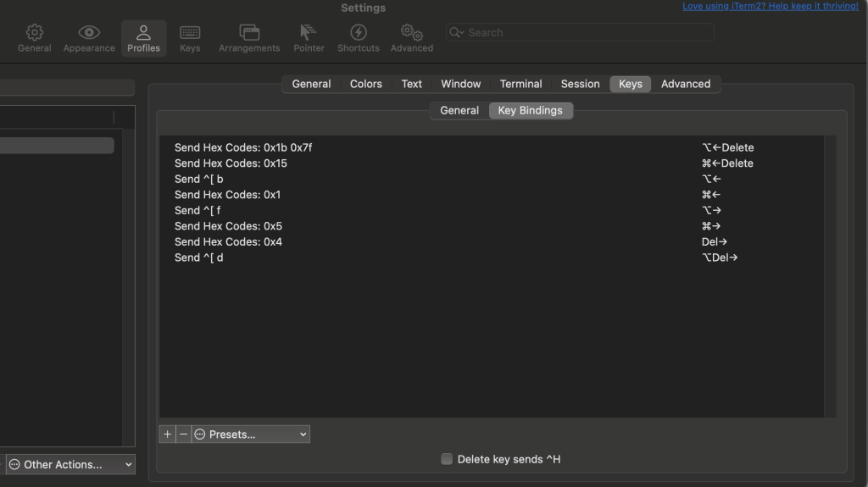Open the Session profile tab

pos(580,84)
